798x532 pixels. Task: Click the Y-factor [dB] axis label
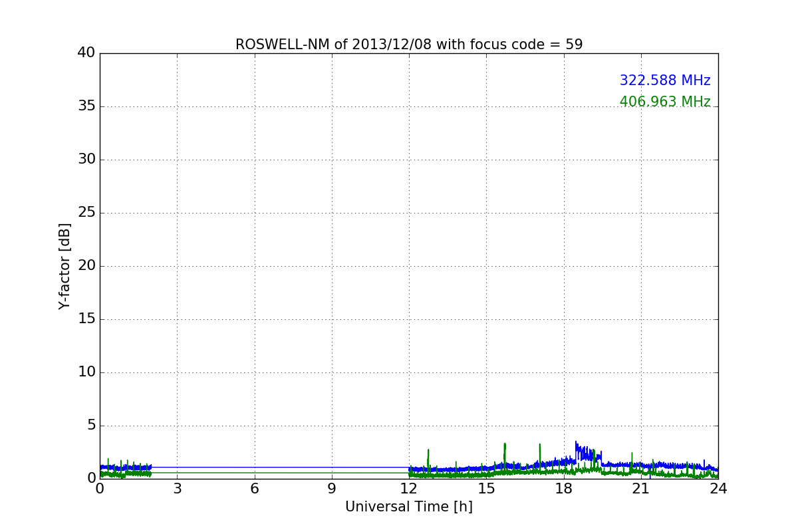[x=65, y=266]
